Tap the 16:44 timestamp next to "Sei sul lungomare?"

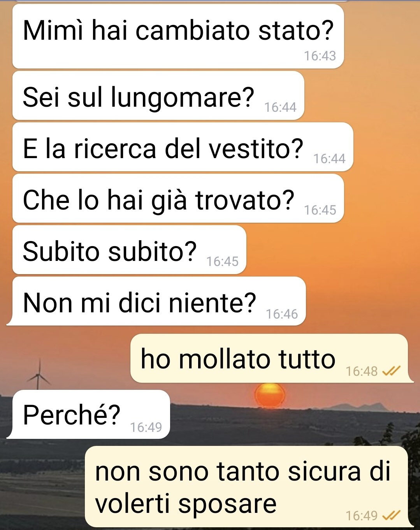(x=280, y=107)
